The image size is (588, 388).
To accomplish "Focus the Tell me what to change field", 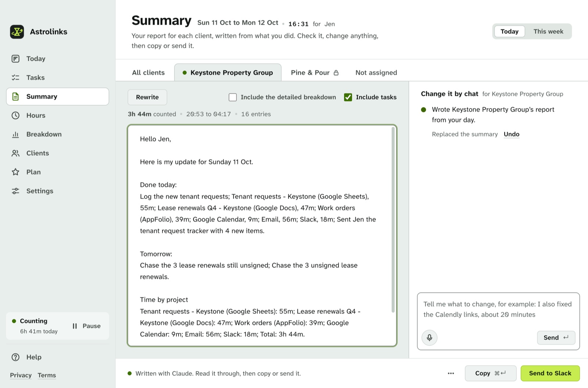I will (498, 309).
